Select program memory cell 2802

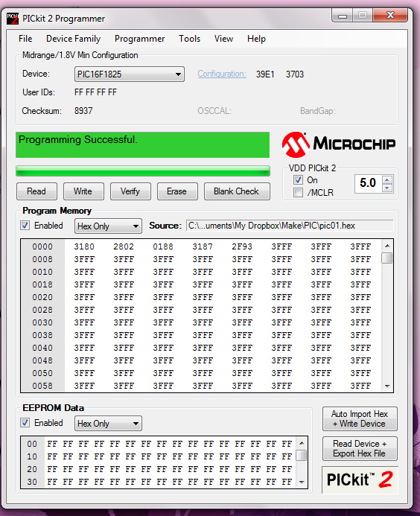point(124,246)
